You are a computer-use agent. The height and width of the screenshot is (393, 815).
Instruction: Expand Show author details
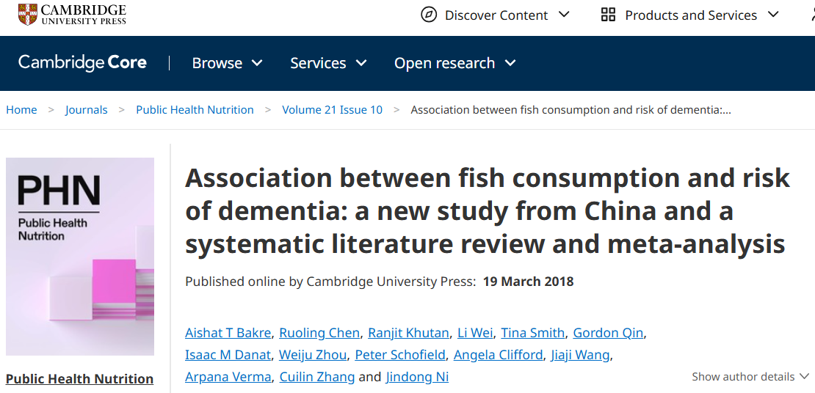coord(751,376)
